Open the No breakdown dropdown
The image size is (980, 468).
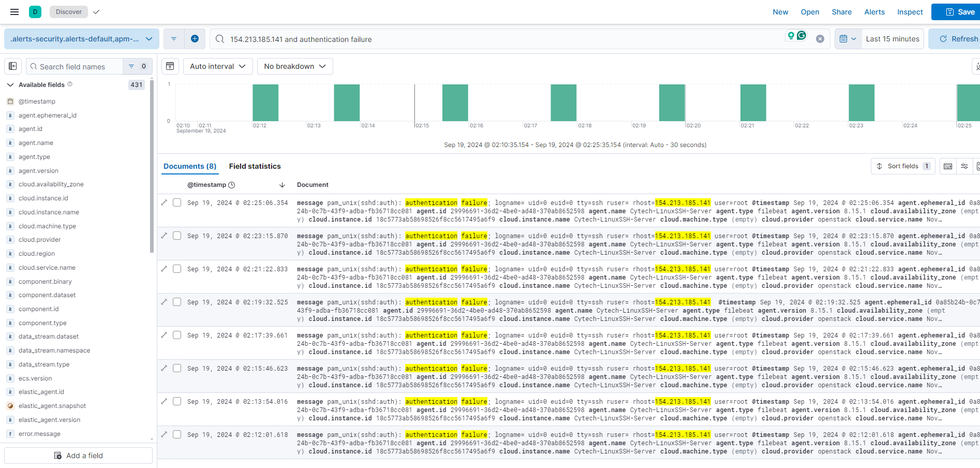pyautogui.click(x=295, y=66)
